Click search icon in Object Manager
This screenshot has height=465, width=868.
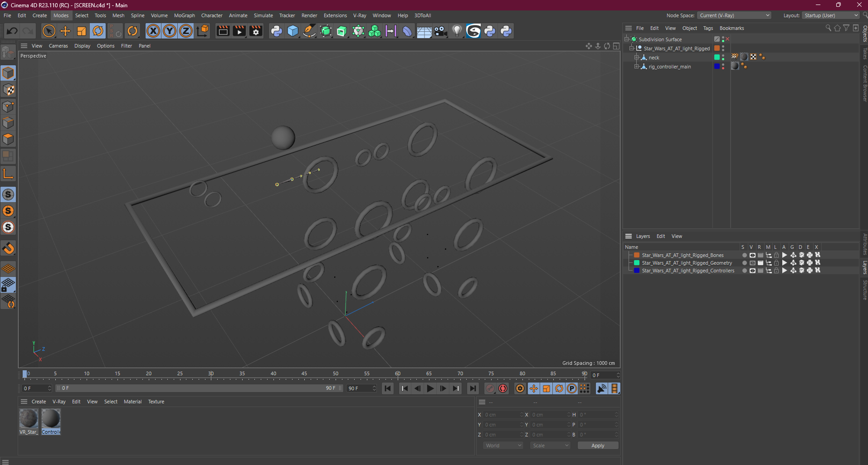[x=828, y=28]
